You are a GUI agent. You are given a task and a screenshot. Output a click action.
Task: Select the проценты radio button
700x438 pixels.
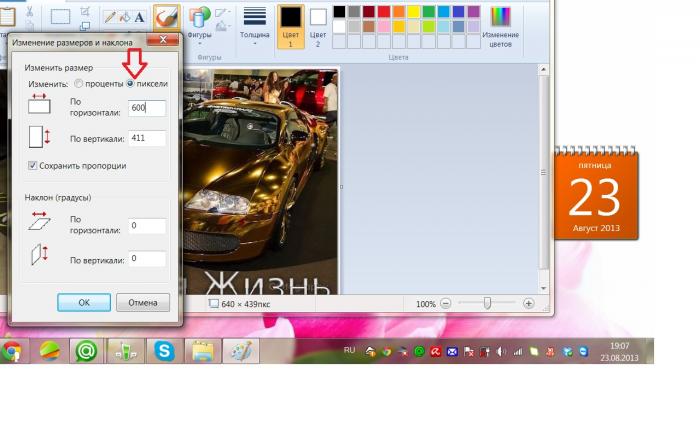pos(79,84)
